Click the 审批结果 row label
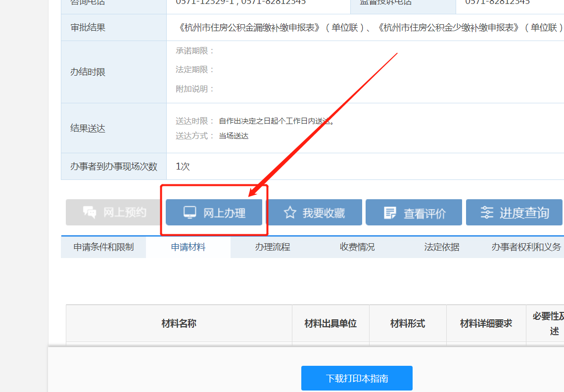The height and width of the screenshot is (392, 564). pos(88,28)
